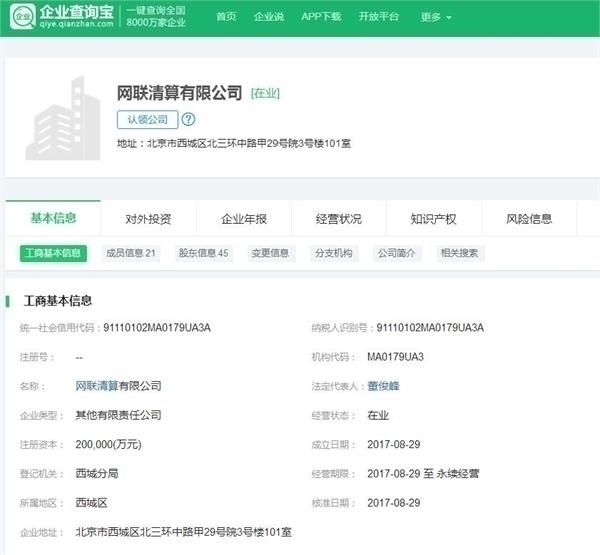Viewport: 600px width, 555px height.
Task: Click the header address line text
Action: click(x=234, y=144)
